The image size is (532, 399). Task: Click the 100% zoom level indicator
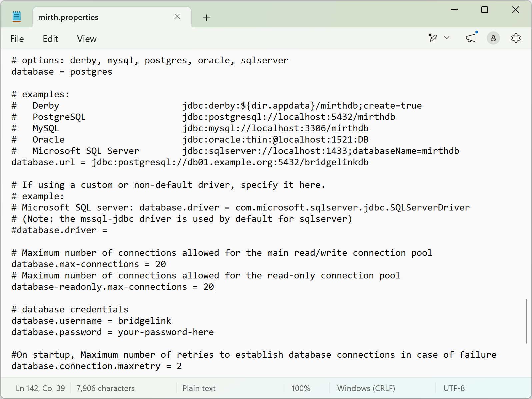click(301, 388)
